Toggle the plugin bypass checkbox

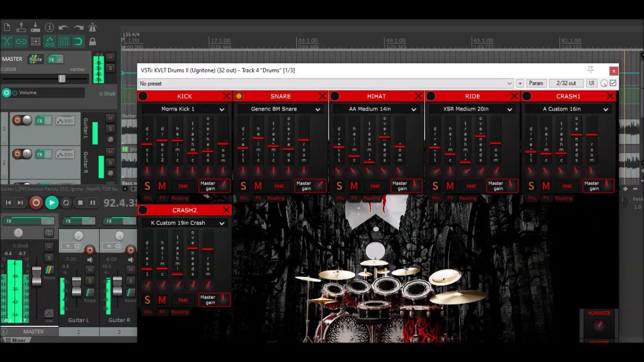pyautogui.click(x=613, y=83)
